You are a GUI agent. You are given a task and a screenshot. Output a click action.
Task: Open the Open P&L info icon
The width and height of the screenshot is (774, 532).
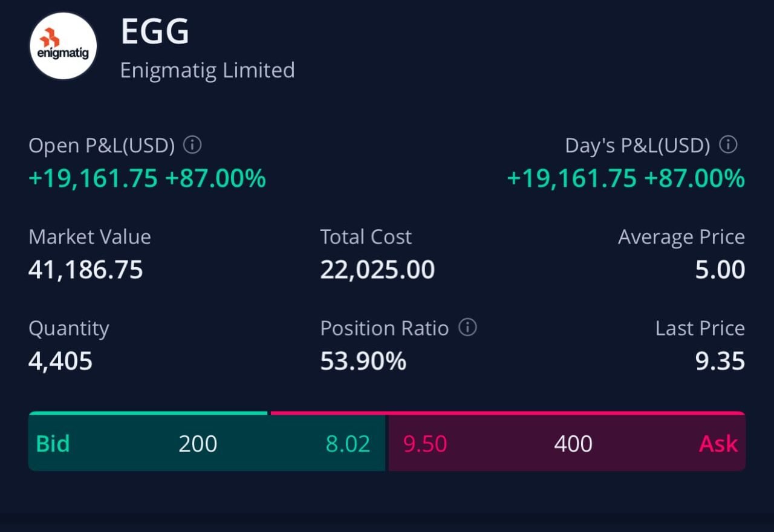pos(192,145)
